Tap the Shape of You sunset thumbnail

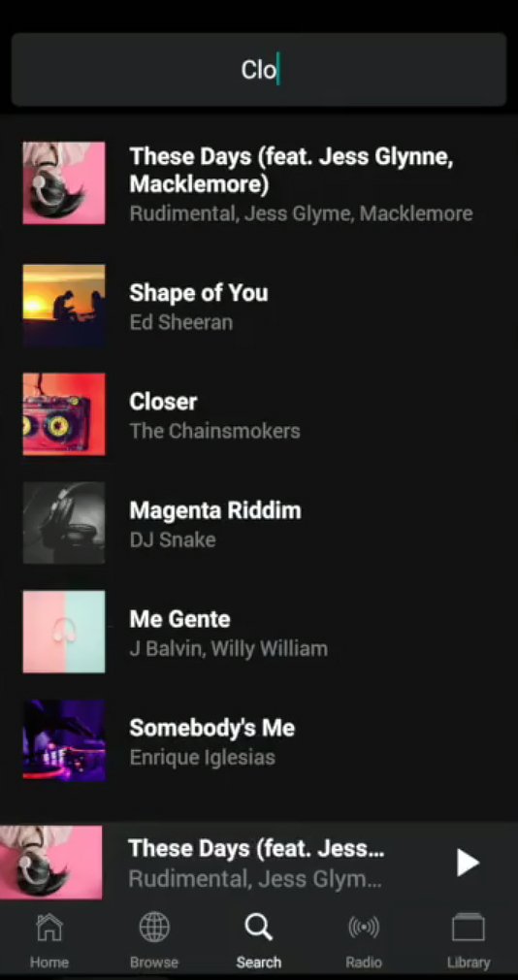(x=64, y=306)
